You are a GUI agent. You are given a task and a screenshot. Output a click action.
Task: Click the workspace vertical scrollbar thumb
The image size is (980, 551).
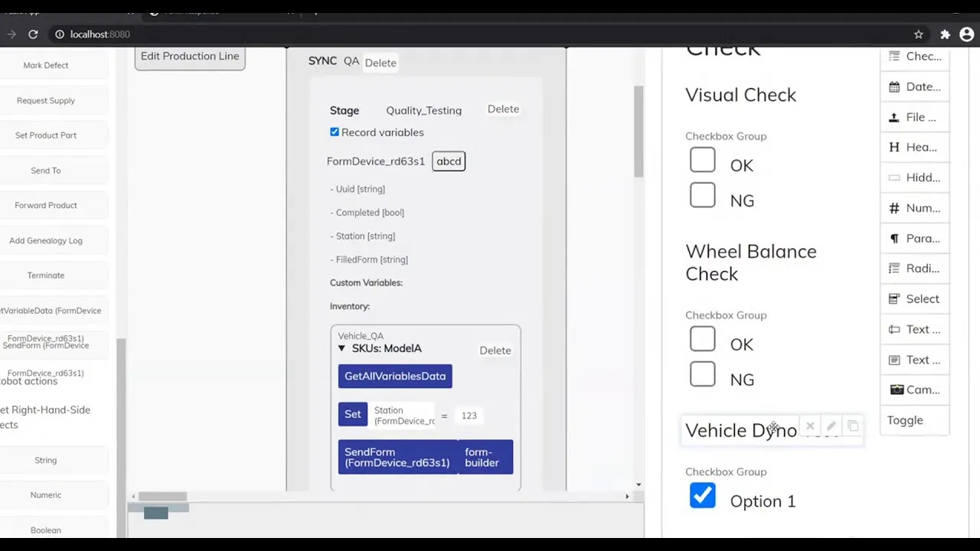coord(639,131)
